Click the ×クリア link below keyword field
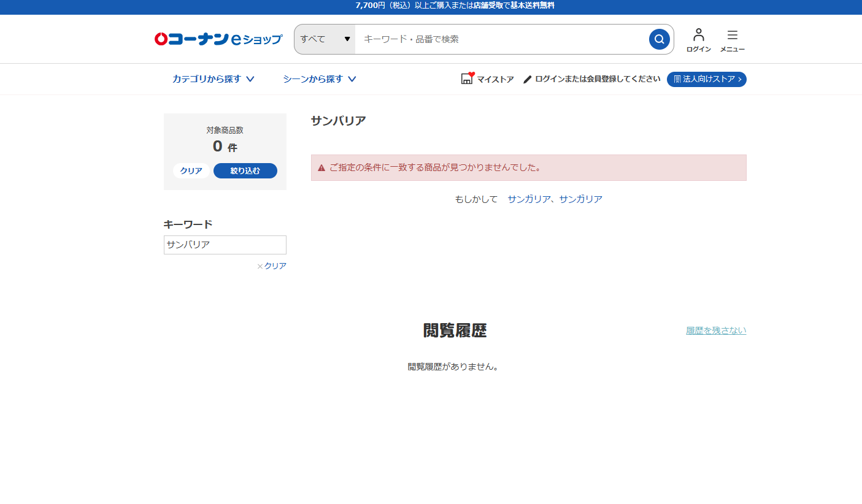 click(271, 265)
